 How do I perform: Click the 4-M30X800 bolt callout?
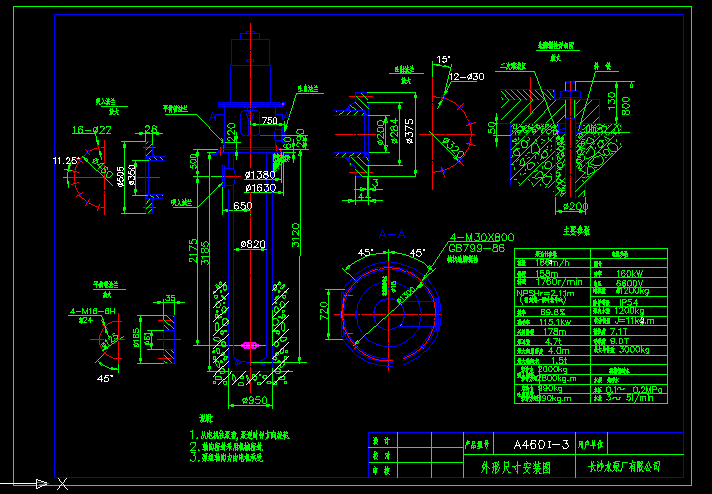(480, 234)
